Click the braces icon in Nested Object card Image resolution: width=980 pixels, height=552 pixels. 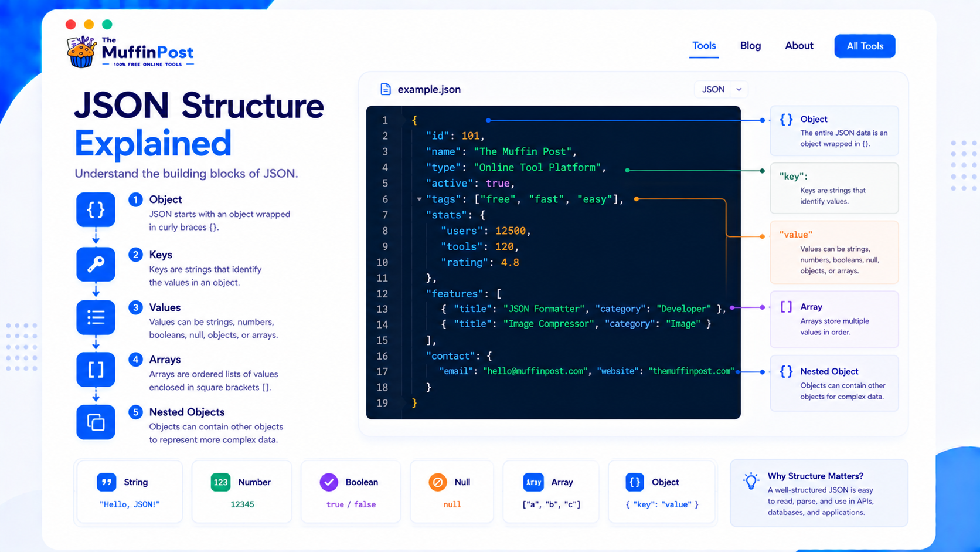tap(786, 371)
